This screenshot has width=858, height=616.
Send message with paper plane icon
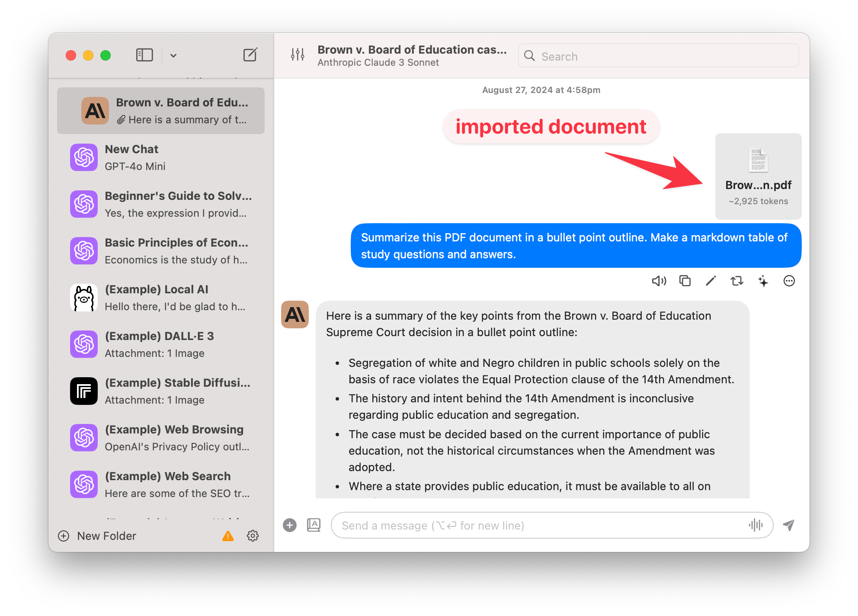(789, 525)
